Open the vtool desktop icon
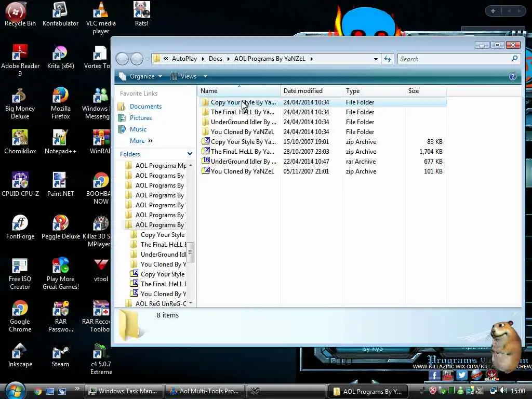 101,270
